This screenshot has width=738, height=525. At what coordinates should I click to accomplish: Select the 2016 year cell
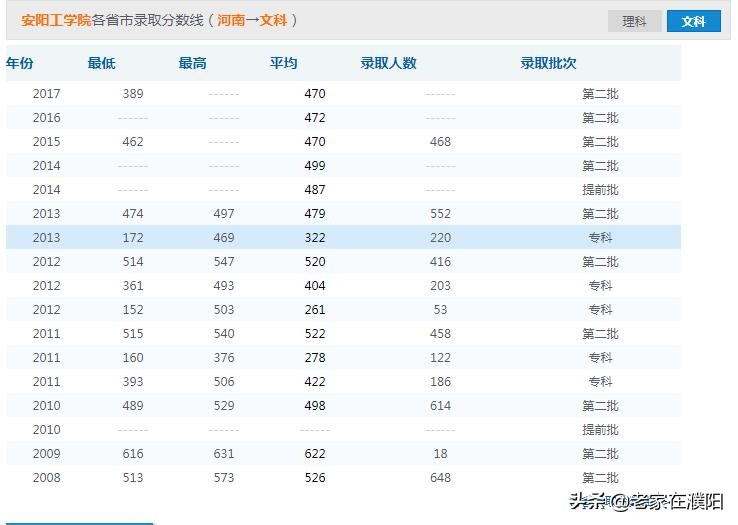point(47,118)
